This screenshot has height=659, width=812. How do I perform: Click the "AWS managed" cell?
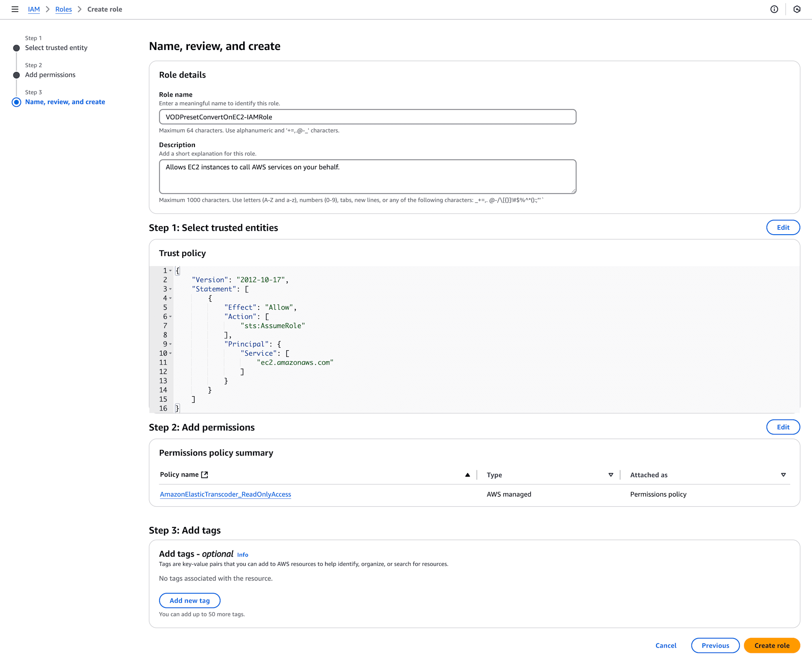click(509, 494)
